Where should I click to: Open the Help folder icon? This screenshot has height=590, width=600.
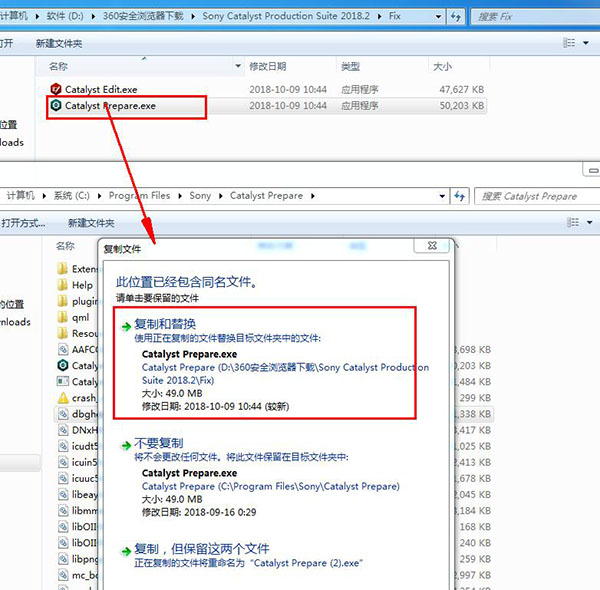[62, 285]
